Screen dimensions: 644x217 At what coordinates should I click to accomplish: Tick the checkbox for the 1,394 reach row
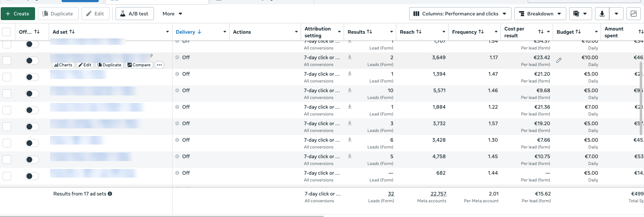point(6,77)
